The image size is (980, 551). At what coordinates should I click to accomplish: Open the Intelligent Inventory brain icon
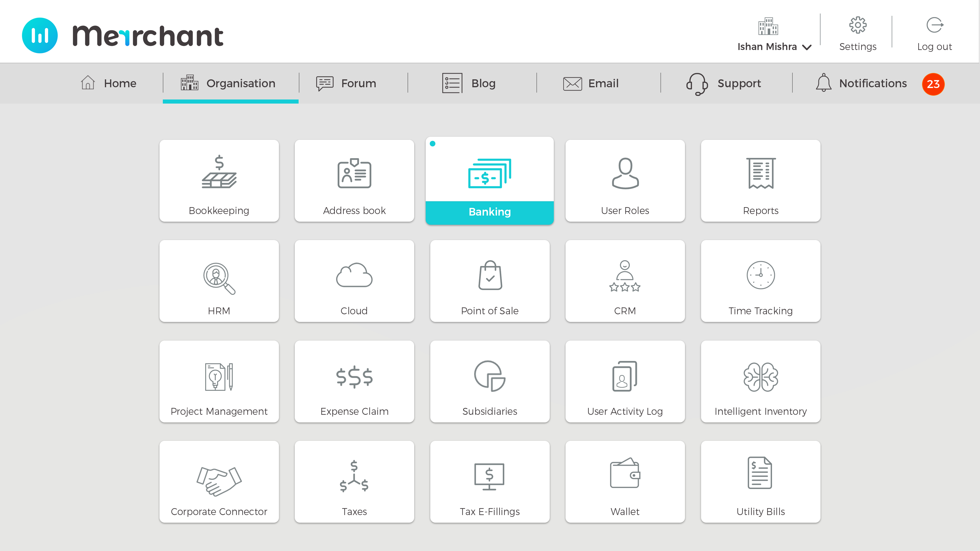pyautogui.click(x=761, y=377)
